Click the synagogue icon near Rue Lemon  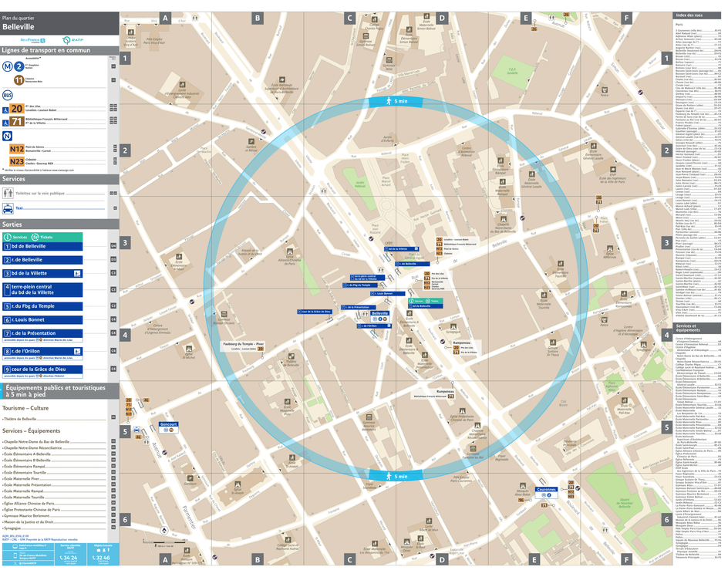tap(453, 327)
